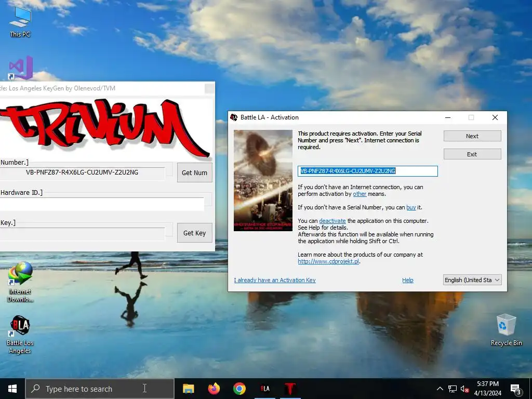Click the Hardware ID field in the KeyGen
532x399 pixels.
tap(102, 204)
